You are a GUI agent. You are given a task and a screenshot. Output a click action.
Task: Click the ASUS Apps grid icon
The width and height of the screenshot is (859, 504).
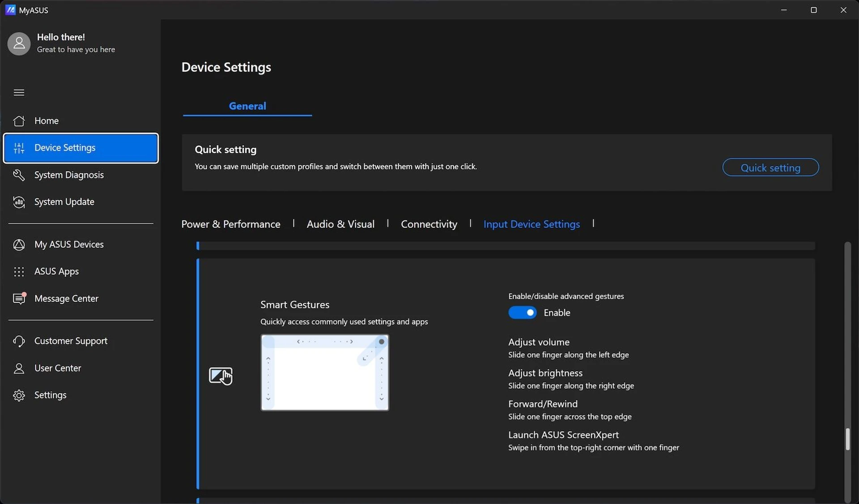click(19, 271)
